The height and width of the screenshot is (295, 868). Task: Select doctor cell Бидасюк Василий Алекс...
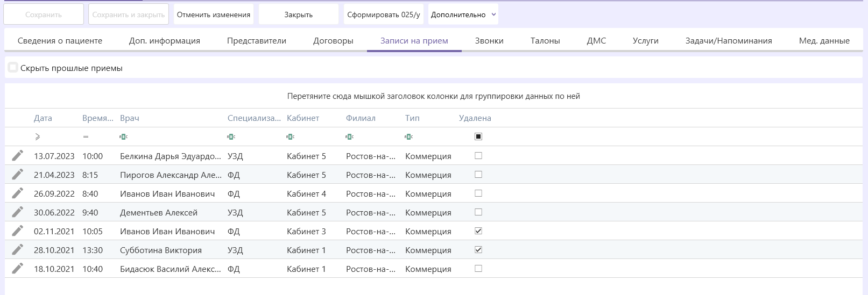[171, 269]
